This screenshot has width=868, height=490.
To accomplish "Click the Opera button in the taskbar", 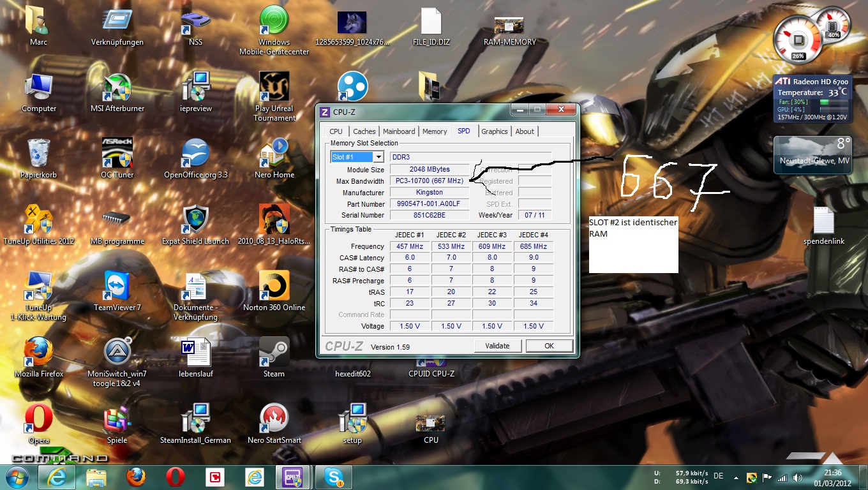I will coord(175,477).
